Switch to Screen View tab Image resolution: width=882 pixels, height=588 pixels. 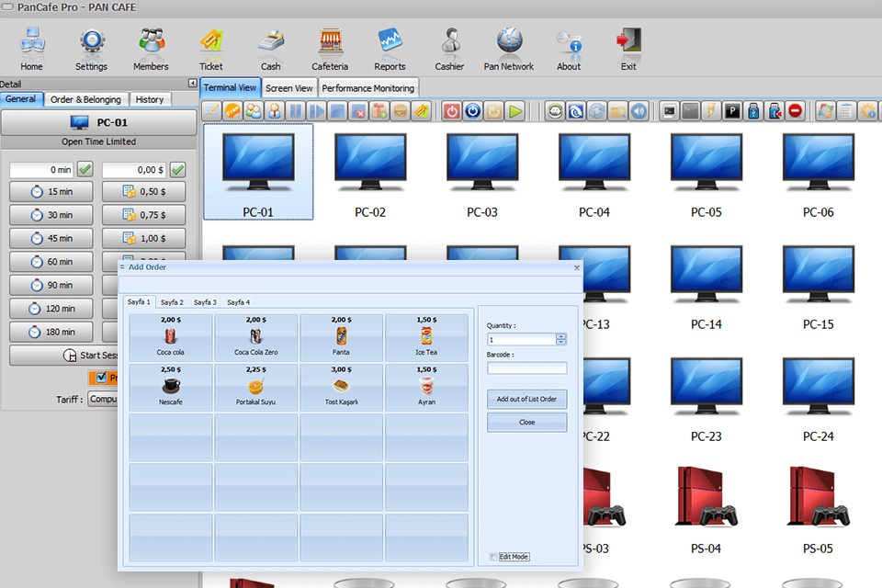[289, 88]
